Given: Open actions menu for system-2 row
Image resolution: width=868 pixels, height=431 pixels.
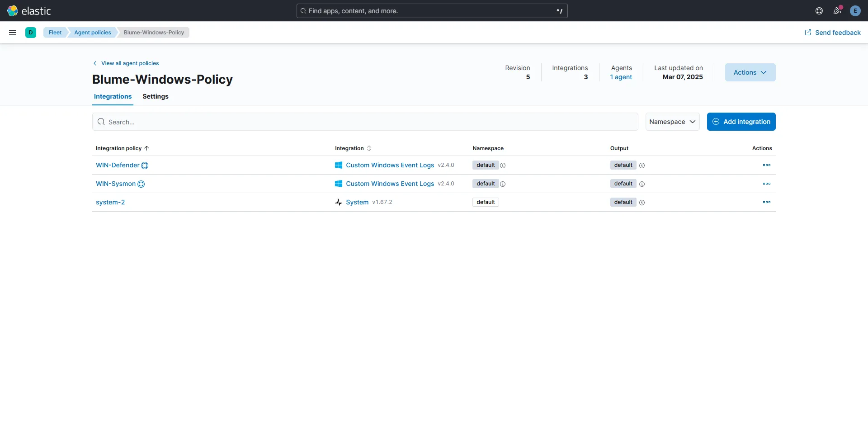Looking at the screenshot, I should click(x=766, y=202).
